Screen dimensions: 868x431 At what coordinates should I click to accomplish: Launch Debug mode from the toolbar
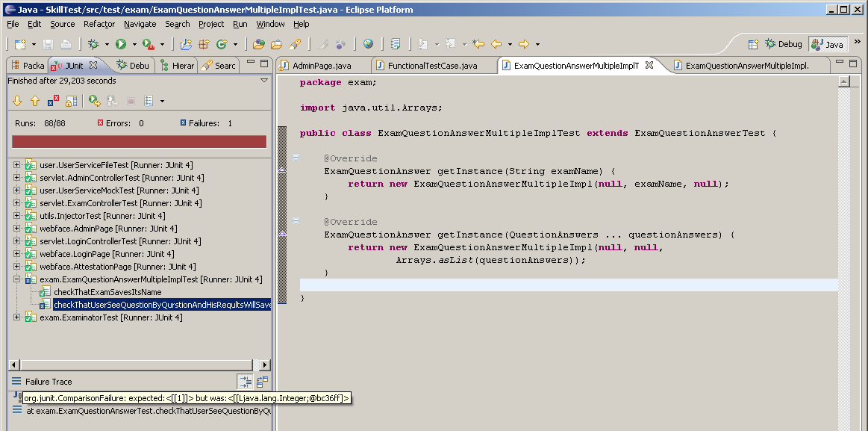coord(95,44)
